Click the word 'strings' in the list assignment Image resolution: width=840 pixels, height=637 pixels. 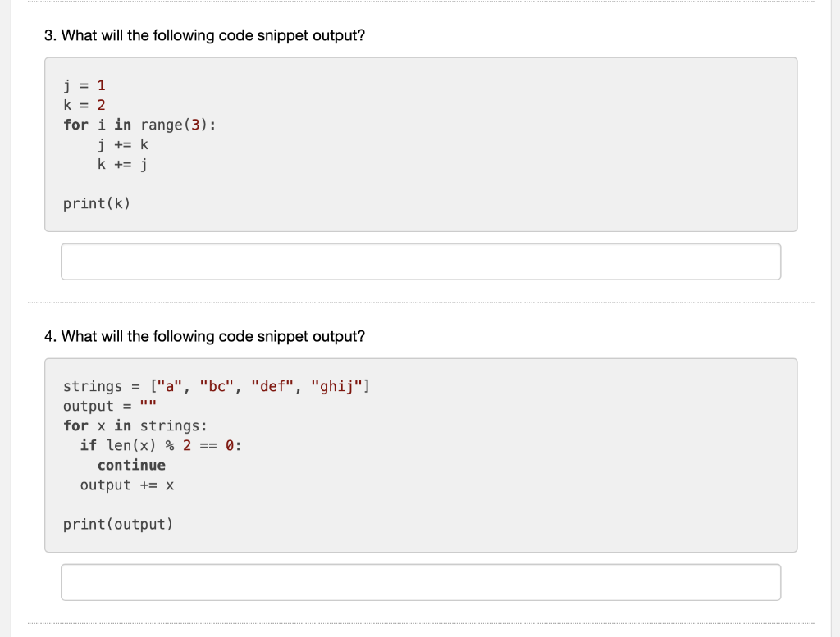[x=93, y=386]
